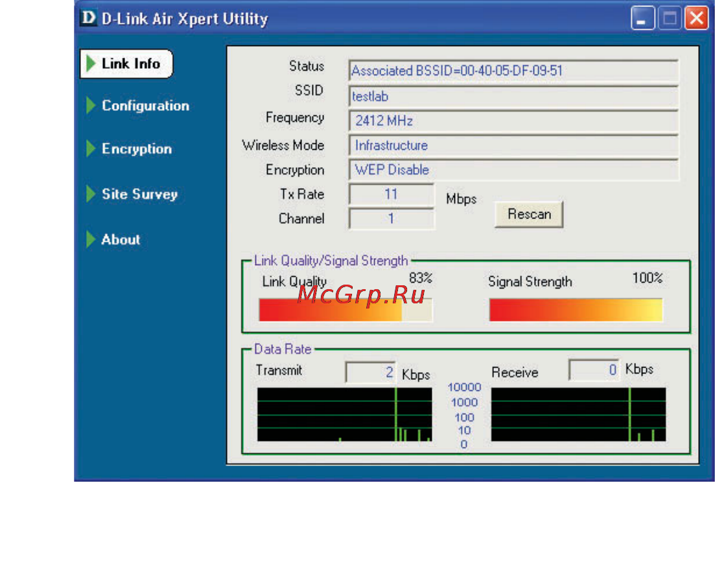Click the Receive data rate graph
Screen dimensions: 715x588
578,415
